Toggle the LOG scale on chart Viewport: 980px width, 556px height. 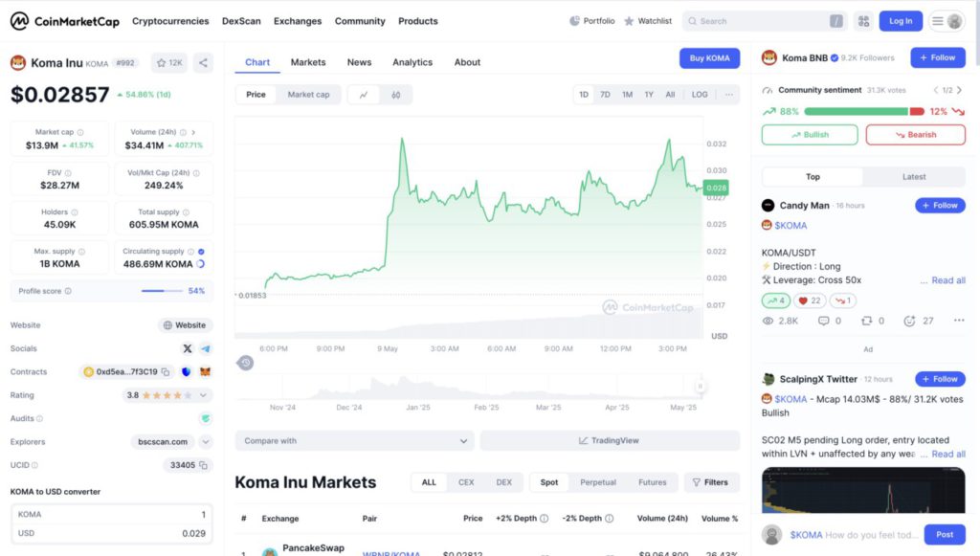point(700,95)
